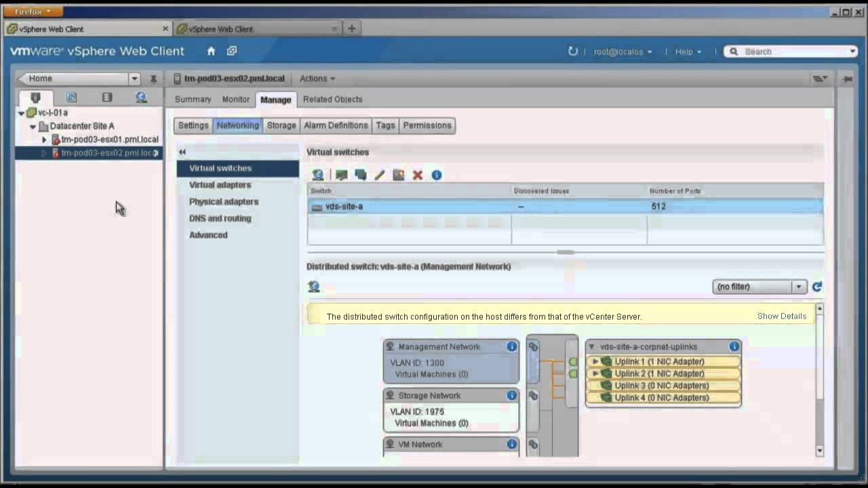The height and width of the screenshot is (488, 868).
Task: Click the refresh icon in top header
Action: (573, 51)
